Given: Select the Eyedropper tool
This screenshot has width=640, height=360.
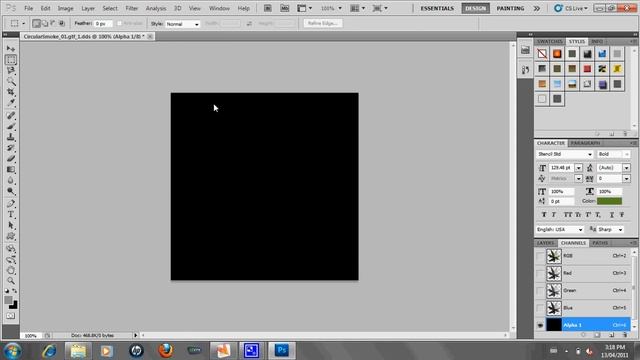Looking at the screenshot, I should (x=11, y=103).
